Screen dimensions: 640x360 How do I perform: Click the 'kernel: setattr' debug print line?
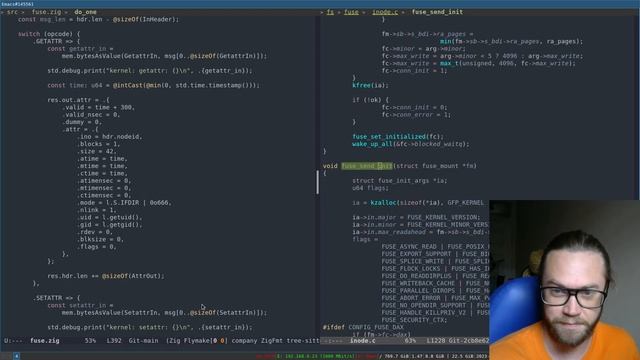[x=150, y=327]
